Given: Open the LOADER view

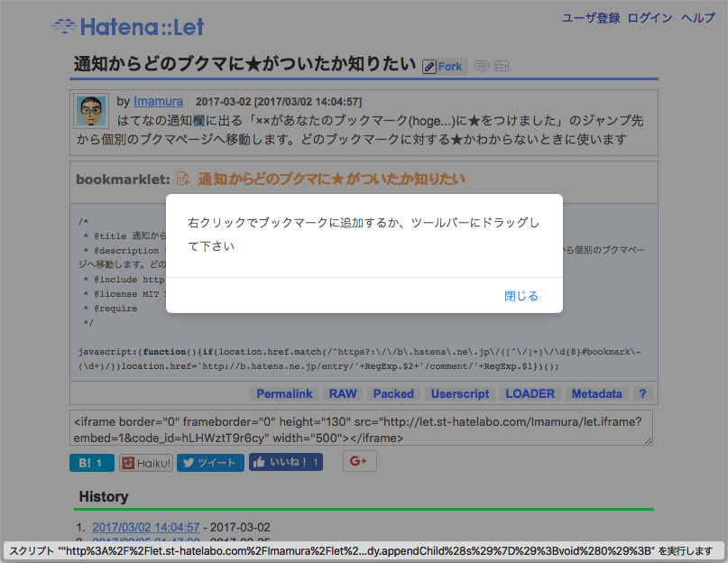Looking at the screenshot, I should tap(530, 394).
